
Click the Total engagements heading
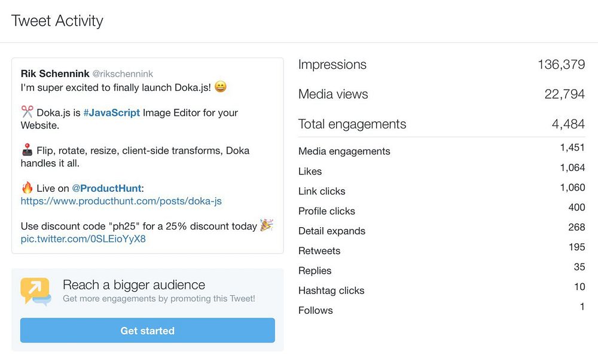click(352, 124)
